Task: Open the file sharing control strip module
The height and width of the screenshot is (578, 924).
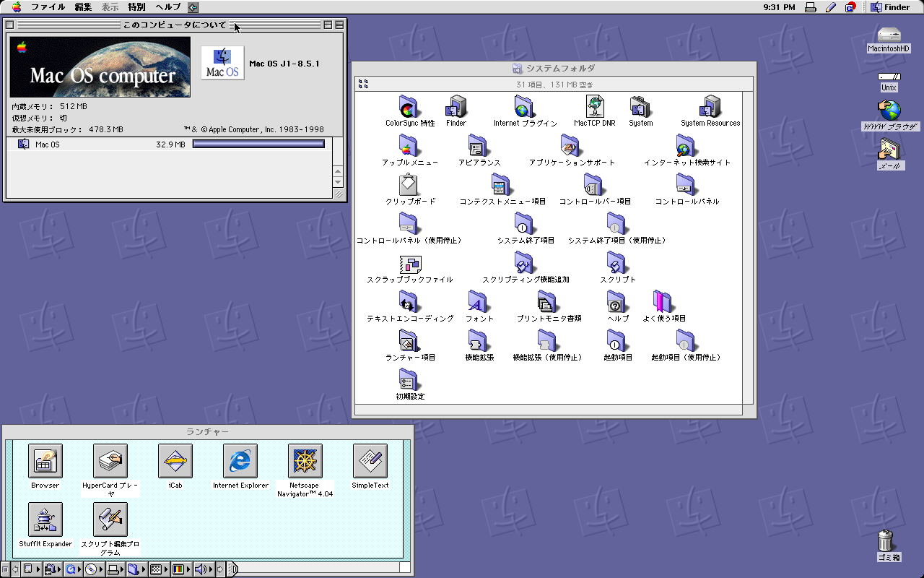Action: [136, 569]
